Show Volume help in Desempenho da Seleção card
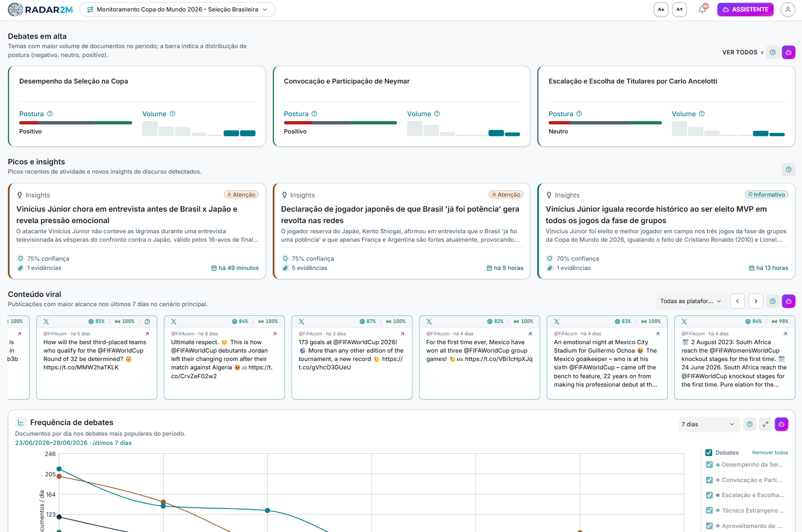Viewport: 802px width, 532px height. (172, 114)
